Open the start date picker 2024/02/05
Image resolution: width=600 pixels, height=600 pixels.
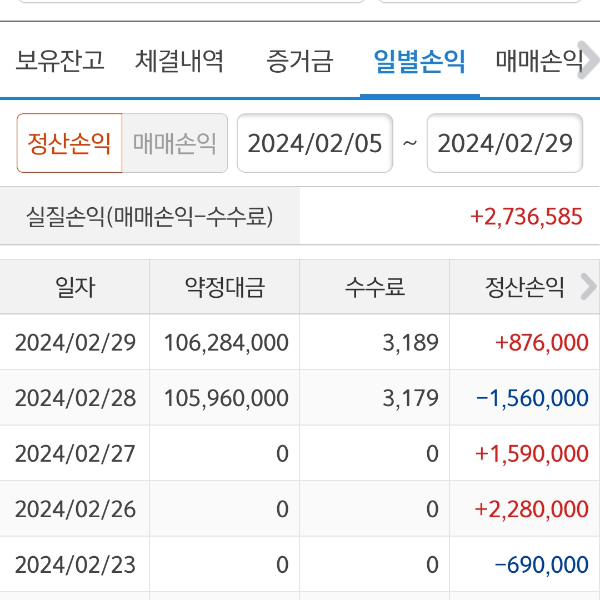point(315,143)
